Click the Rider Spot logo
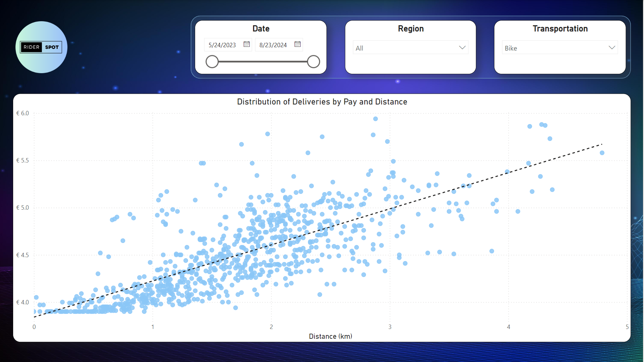Image resolution: width=644 pixels, height=362 pixels. pyautogui.click(x=41, y=47)
